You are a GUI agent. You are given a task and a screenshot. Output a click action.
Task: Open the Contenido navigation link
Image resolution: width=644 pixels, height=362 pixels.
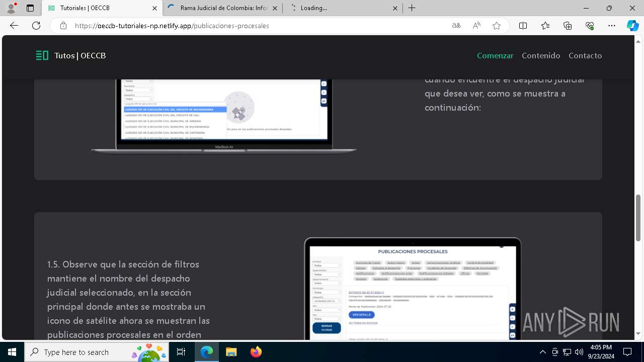pyautogui.click(x=541, y=56)
